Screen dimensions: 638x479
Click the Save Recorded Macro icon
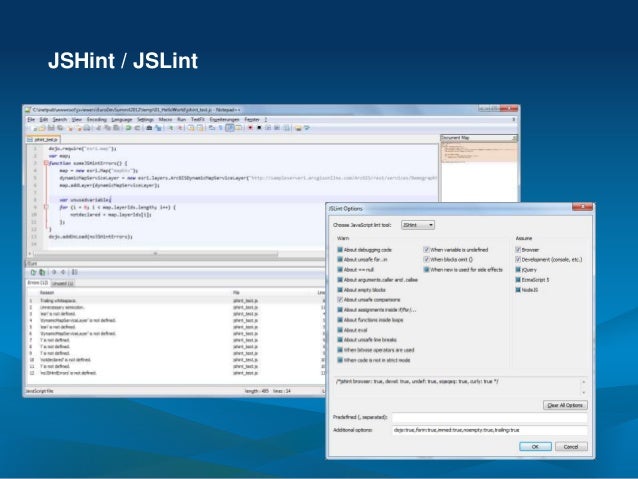[x=287, y=128]
